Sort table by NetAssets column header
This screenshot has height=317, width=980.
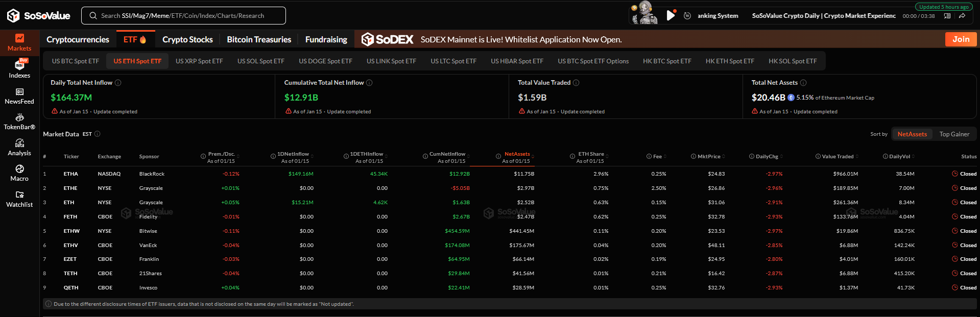coord(517,154)
